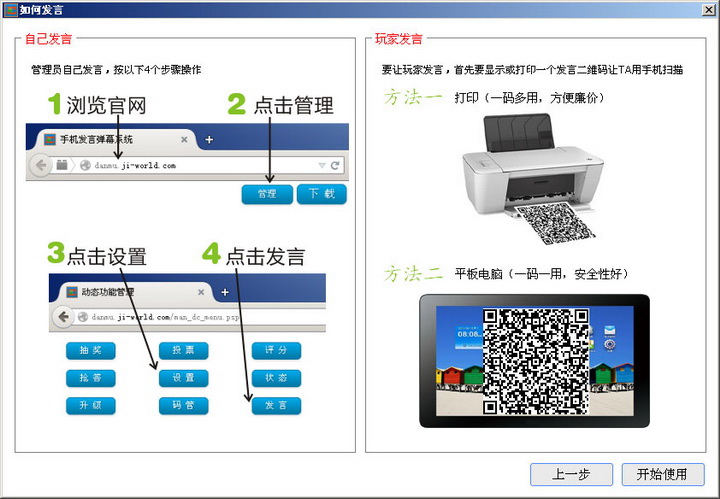This screenshot has height=499, width=720.
Task: Click the 管理 button in the illustration
Action: click(x=267, y=194)
